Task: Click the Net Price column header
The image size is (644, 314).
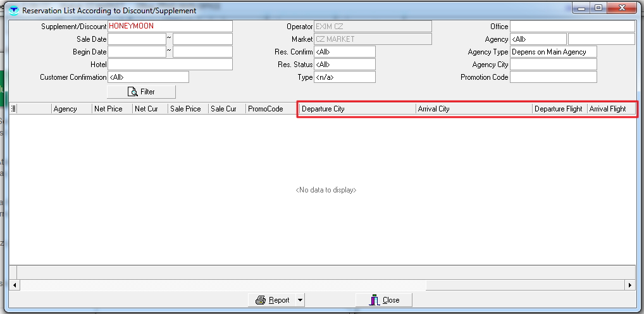Action: coord(111,109)
